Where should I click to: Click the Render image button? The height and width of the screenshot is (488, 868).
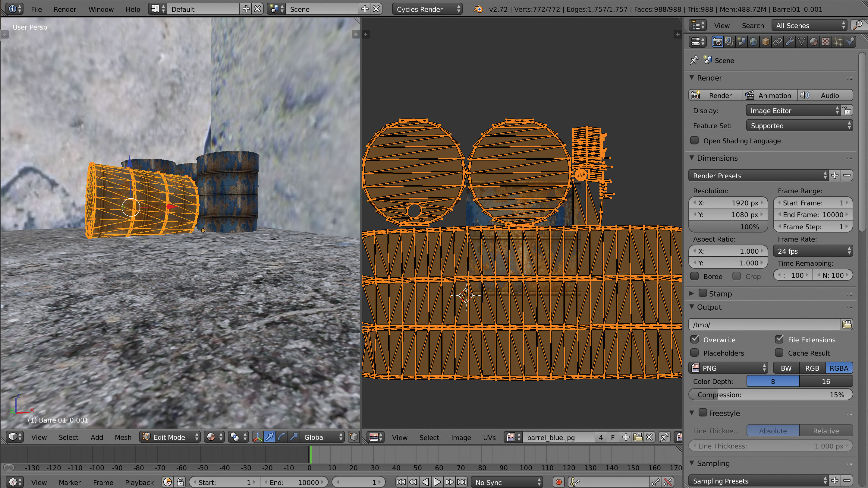click(x=716, y=95)
